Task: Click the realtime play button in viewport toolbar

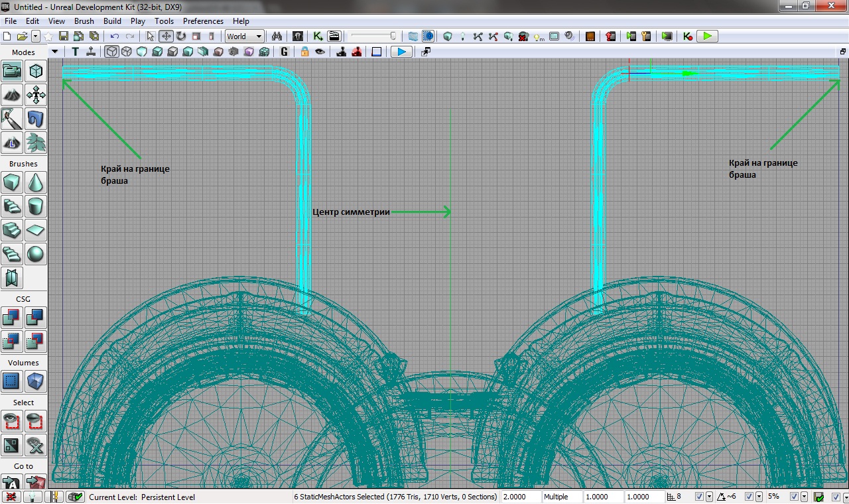Action: pos(401,52)
